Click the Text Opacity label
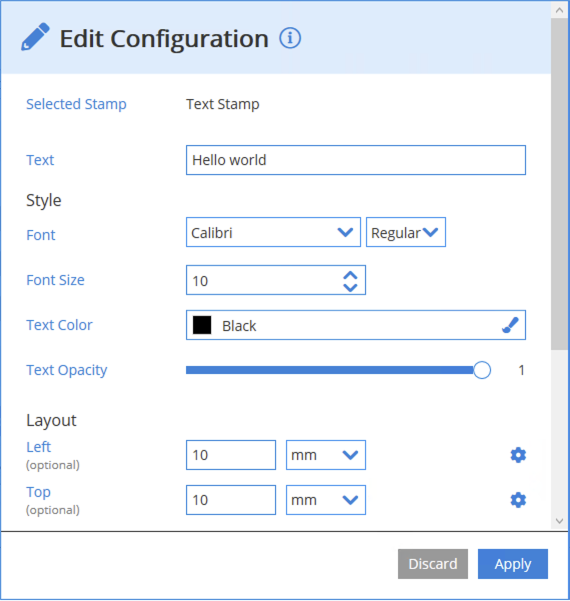570x601 pixels. (67, 370)
